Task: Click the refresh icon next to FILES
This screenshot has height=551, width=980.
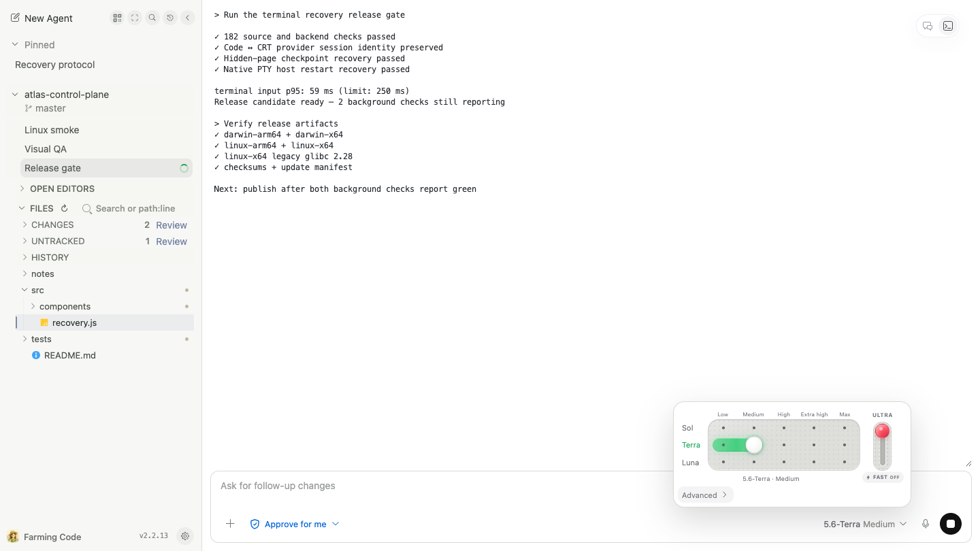Action: [x=65, y=209]
